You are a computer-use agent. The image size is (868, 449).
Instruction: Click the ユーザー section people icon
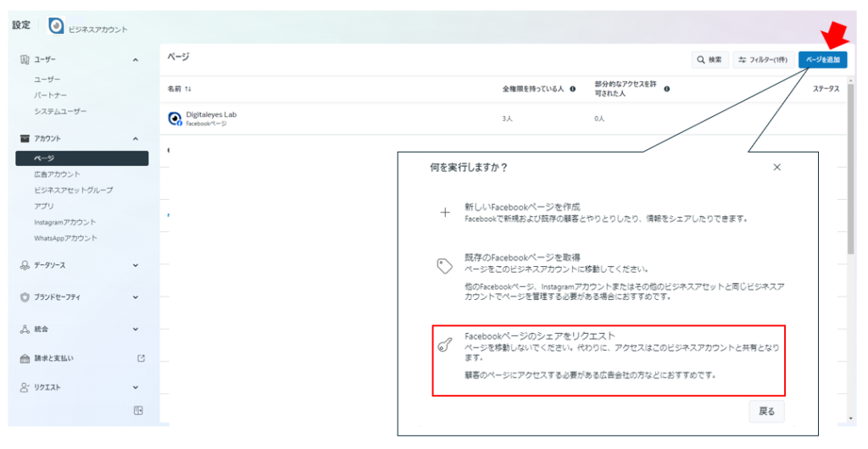click(x=25, y=59)
